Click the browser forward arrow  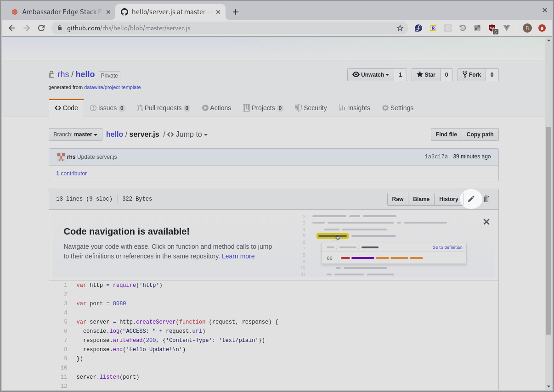coord(27,28)
